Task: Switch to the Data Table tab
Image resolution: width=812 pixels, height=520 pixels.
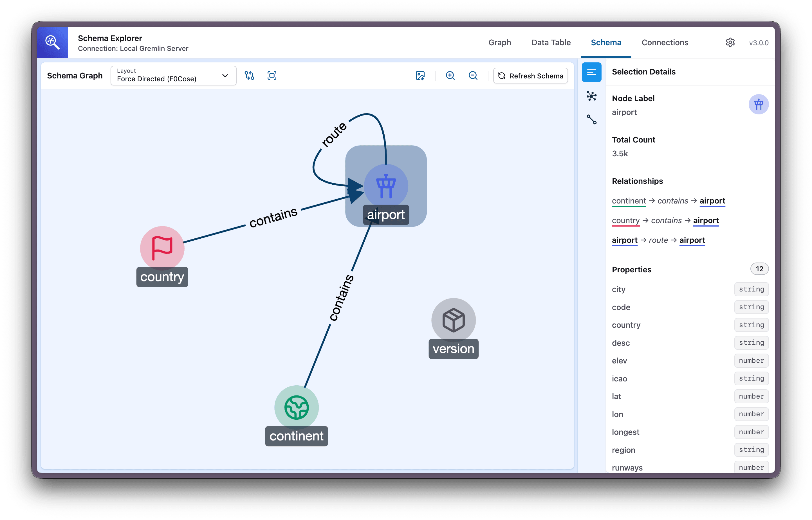Action: 551,42
